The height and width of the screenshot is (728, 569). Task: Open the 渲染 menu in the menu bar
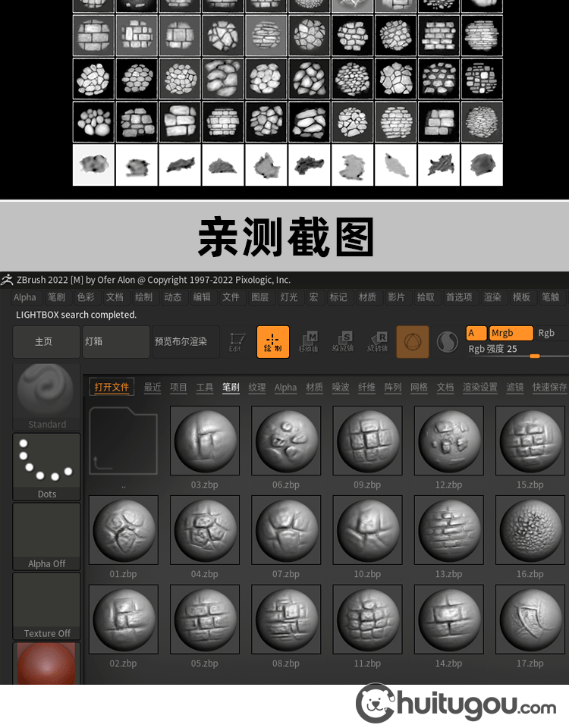492,297
